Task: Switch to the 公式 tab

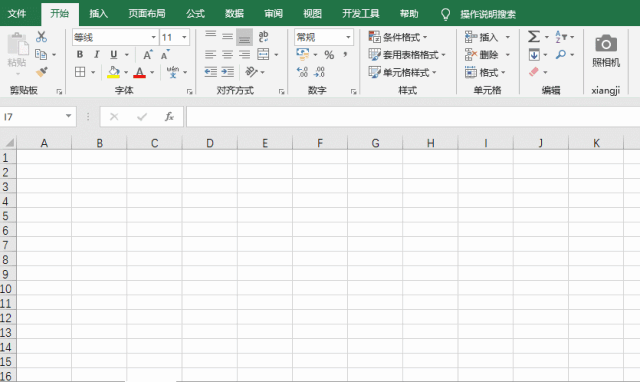Action: (x=195, y=13)
